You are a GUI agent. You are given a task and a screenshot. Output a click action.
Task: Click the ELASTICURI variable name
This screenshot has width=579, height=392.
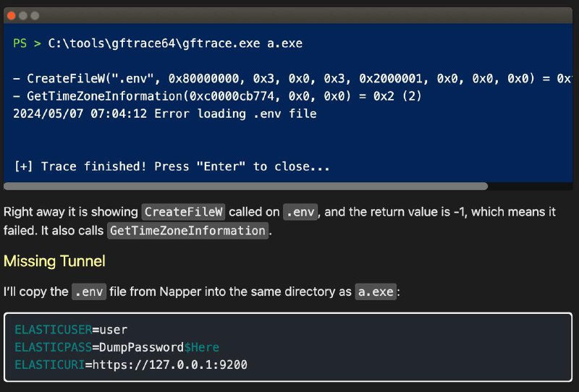(x=50, y=365)
